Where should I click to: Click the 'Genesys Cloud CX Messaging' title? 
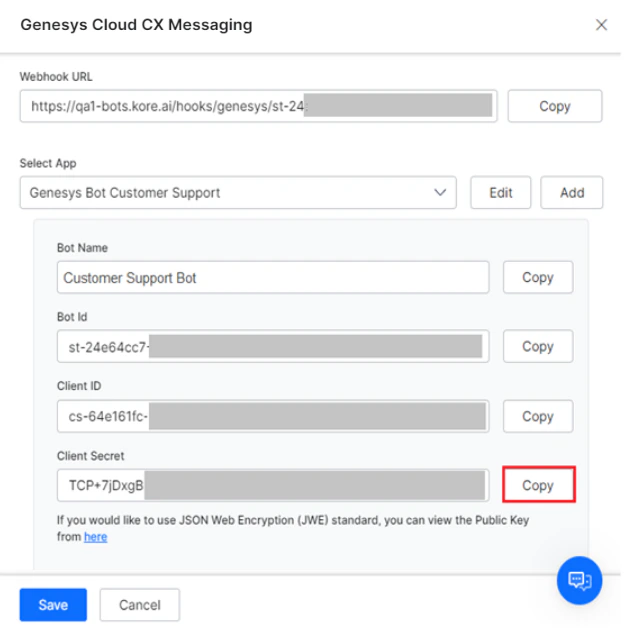[136, 25]
